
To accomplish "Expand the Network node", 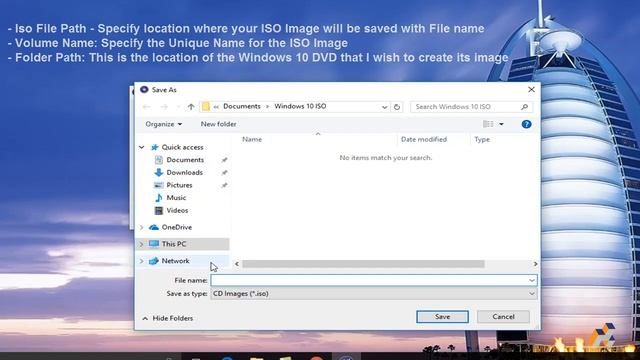I will point(142,261).
